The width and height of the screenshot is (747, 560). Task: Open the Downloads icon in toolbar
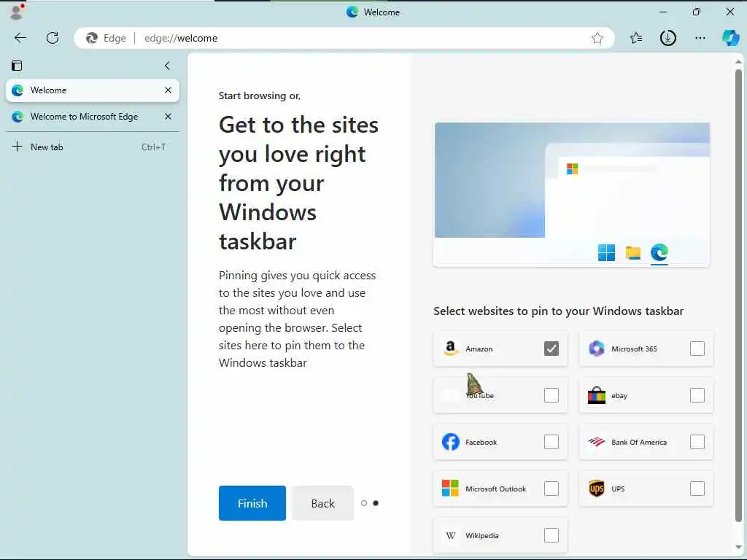tap(668, 38)
